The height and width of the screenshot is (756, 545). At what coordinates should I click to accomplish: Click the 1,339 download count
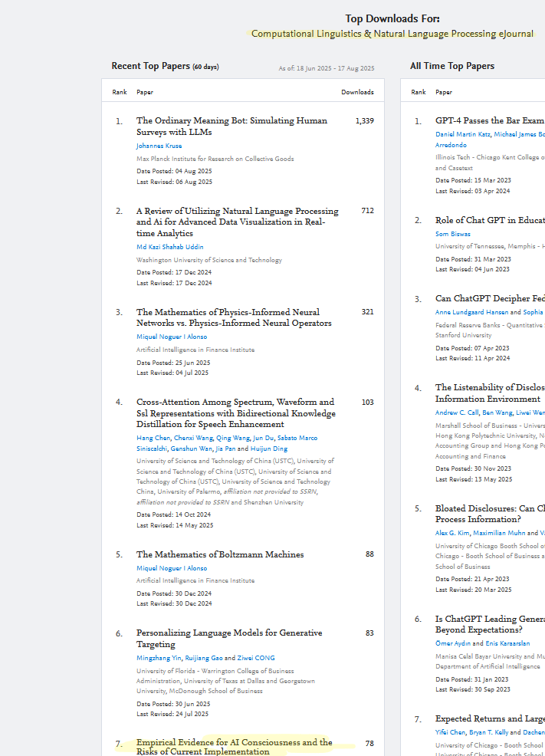click(365, 121)
